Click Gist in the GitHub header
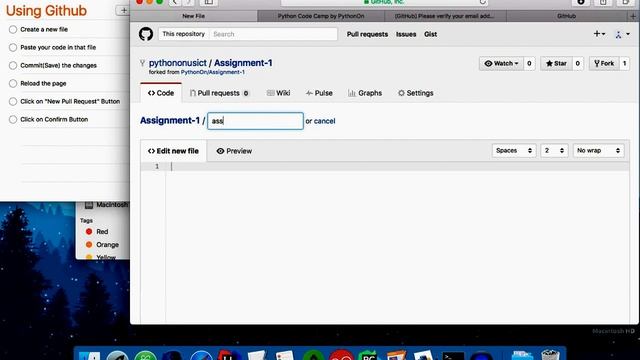This screenshot has width=640, height=360. pos(431,34)
